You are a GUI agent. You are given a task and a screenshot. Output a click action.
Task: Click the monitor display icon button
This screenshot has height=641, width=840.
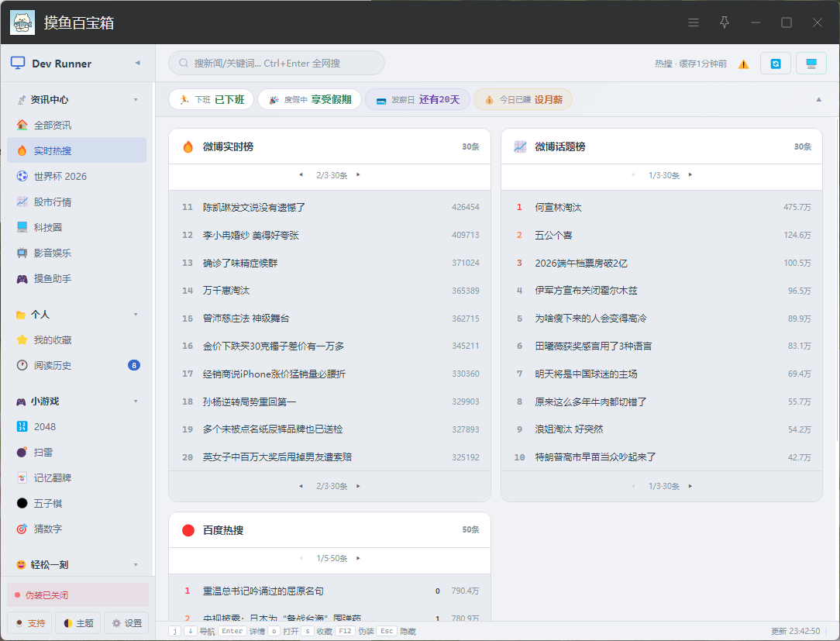(811, 64)
